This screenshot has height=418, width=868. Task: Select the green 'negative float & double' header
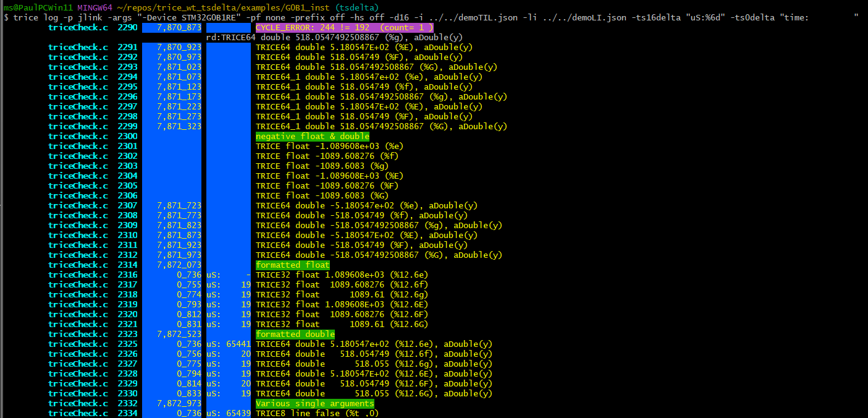313,136
